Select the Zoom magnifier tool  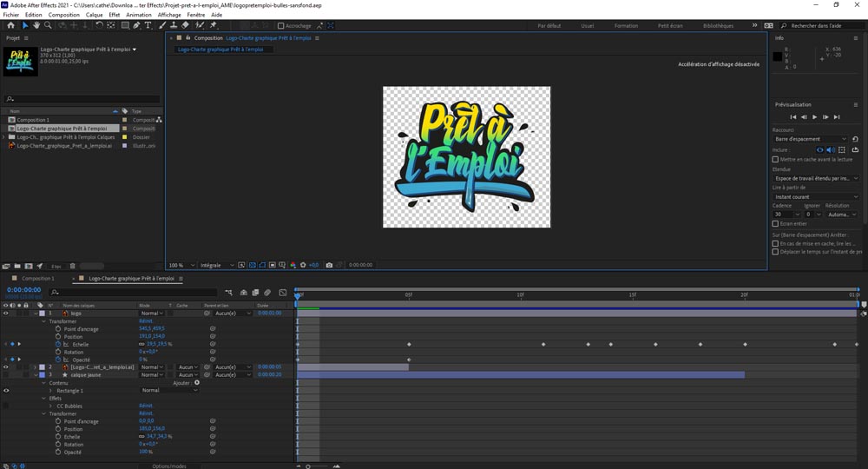click(48, 25)
